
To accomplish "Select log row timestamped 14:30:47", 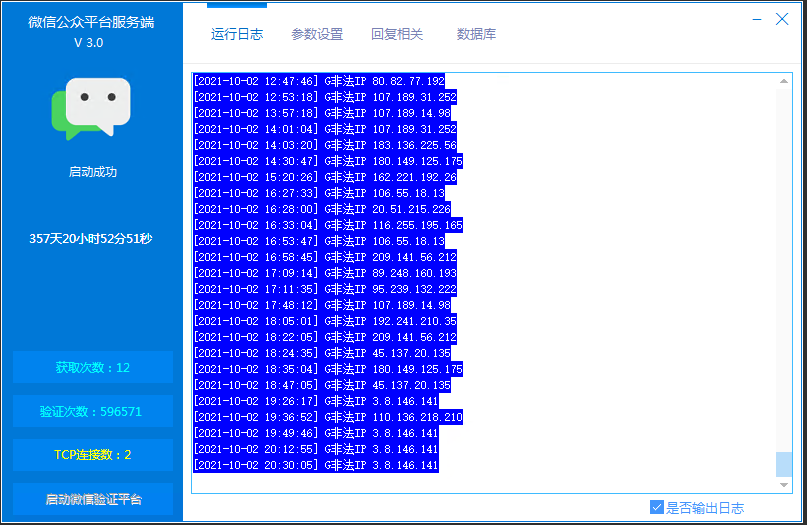I will (328, 161).
